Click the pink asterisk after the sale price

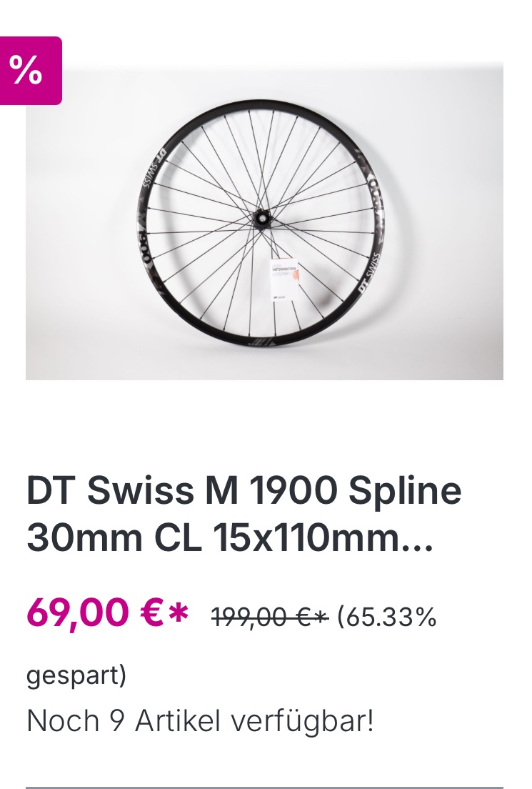(179, 612)
